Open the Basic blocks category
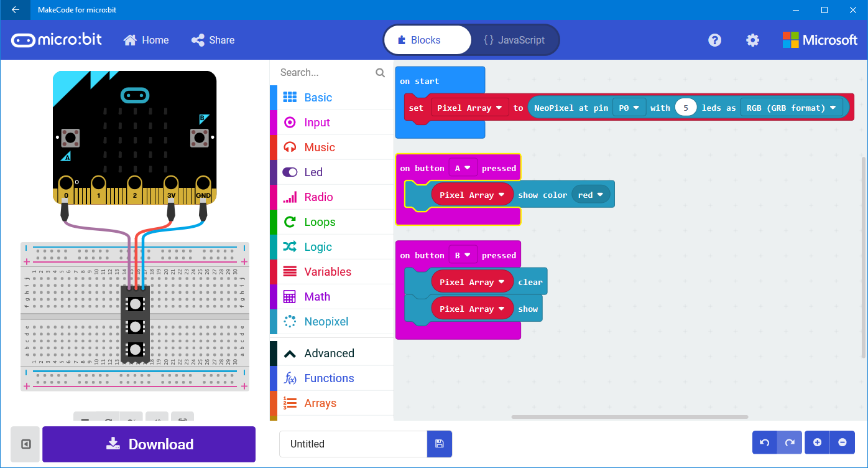 332,97
